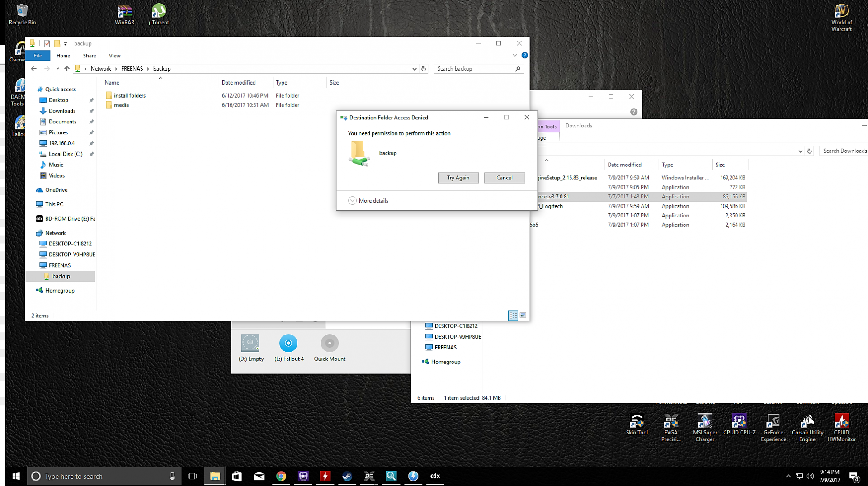The width and height of the screenshot is (868, 486).
Task: Select the 4_Logitech file row in Downloads
Action: click(x=639, y=206)
